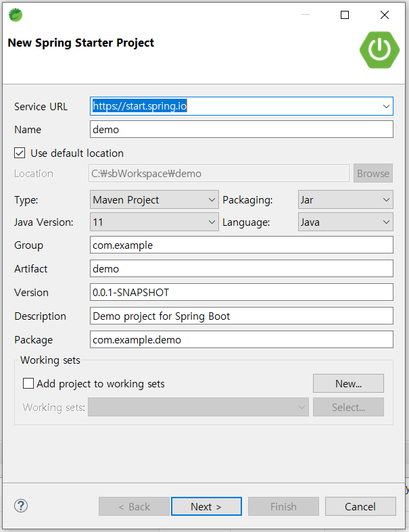Open the Java Version dropdown showing 11
Screen dimensions: 409x532
pyautogui.click(x=154, y=222)
